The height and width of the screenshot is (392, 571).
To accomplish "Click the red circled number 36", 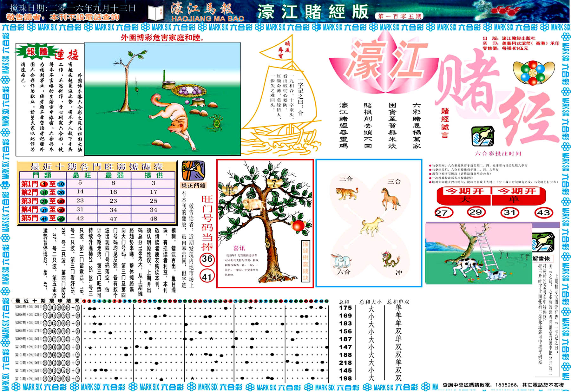I will (207, 259).
